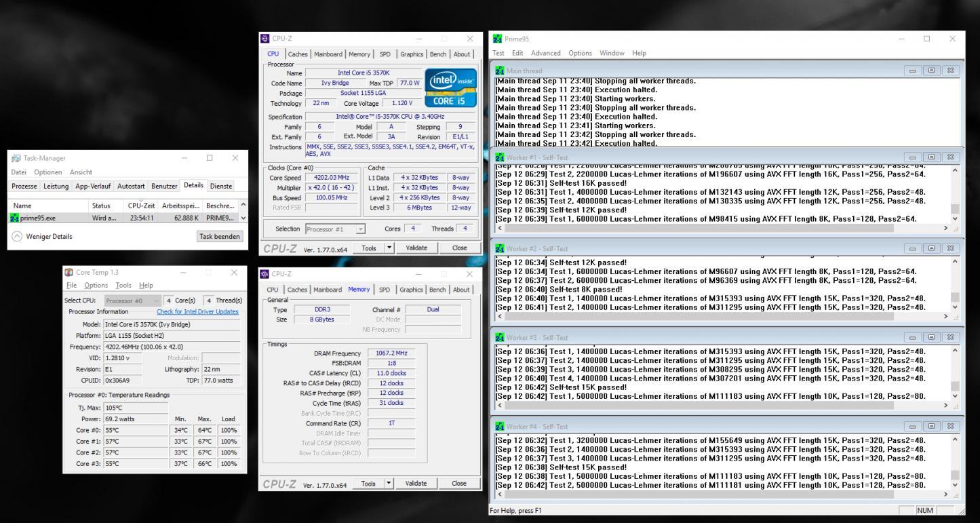Viewport: 980px width, 523px height.
Task: Maximize the Main thread sub-window
Action: tap(933, 71)
